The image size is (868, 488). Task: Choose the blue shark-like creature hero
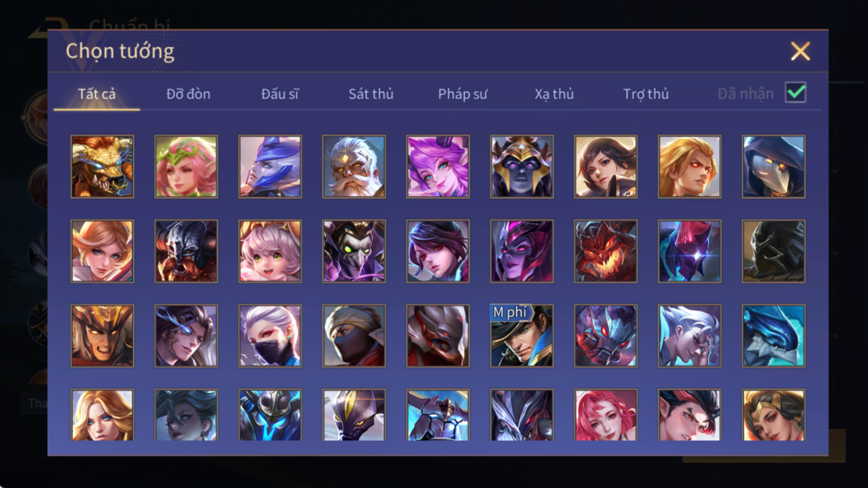point(773,336)
